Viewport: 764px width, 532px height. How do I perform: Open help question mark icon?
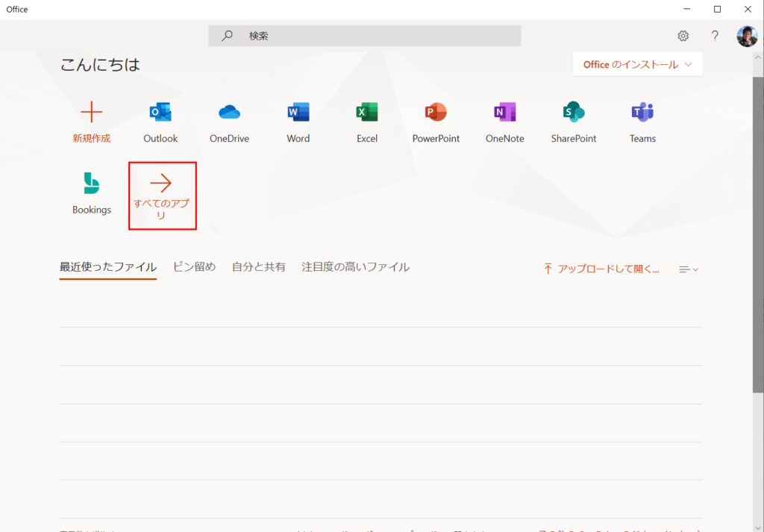[x=715, y=36]
